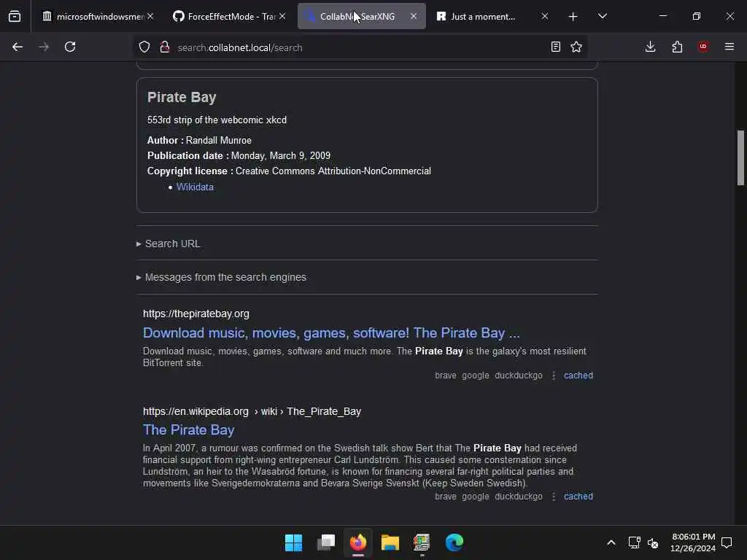Open Task View on taskbar
Viewport: 747px width, 560px height.
click(x=326, y=542)
